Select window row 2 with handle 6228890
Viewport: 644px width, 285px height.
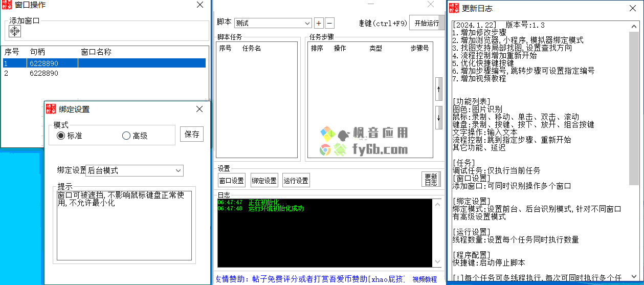tap(104, 73)
